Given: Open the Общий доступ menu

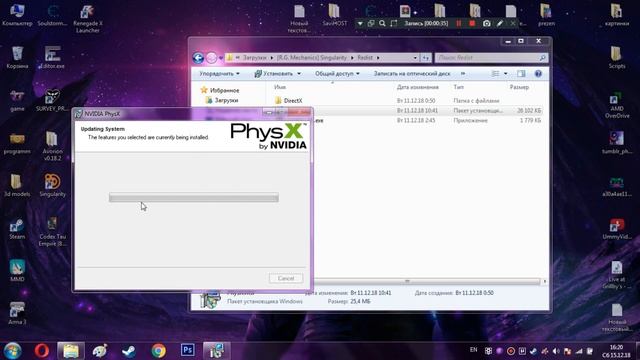Looking at the screenshot, I should (x=337, y=74).
